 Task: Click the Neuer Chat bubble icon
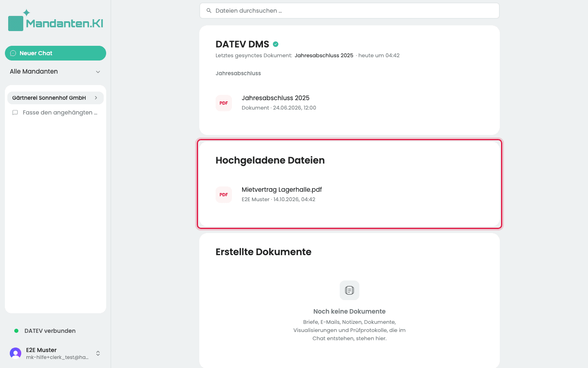click(13, 53)
